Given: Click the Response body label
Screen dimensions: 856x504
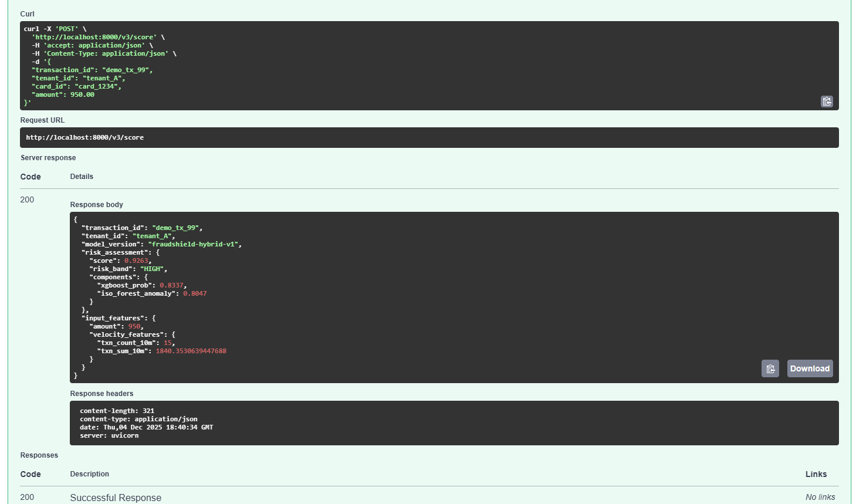Looking at the screenshot, I should click(96, 205).
